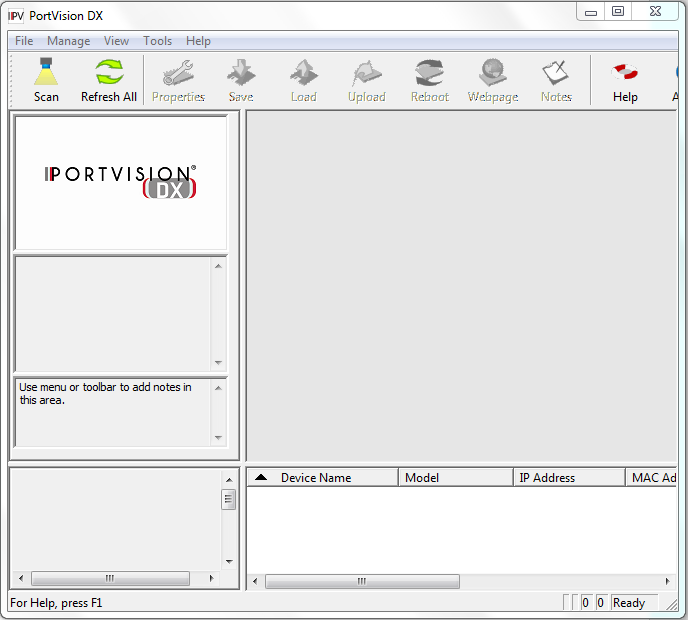
Task: Click down arrow of the device tree scrollbar
Action: coord(229,562)
